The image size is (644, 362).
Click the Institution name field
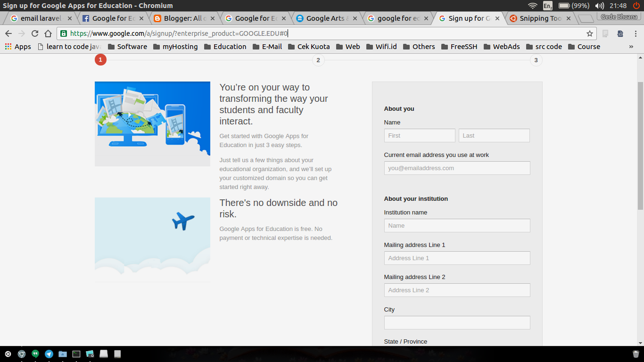click(x=457, y=225)
